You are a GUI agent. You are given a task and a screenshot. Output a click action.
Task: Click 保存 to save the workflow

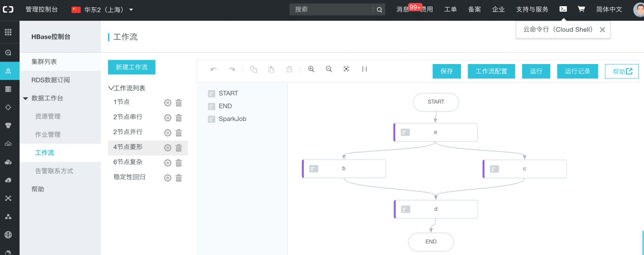coord(447,71)
